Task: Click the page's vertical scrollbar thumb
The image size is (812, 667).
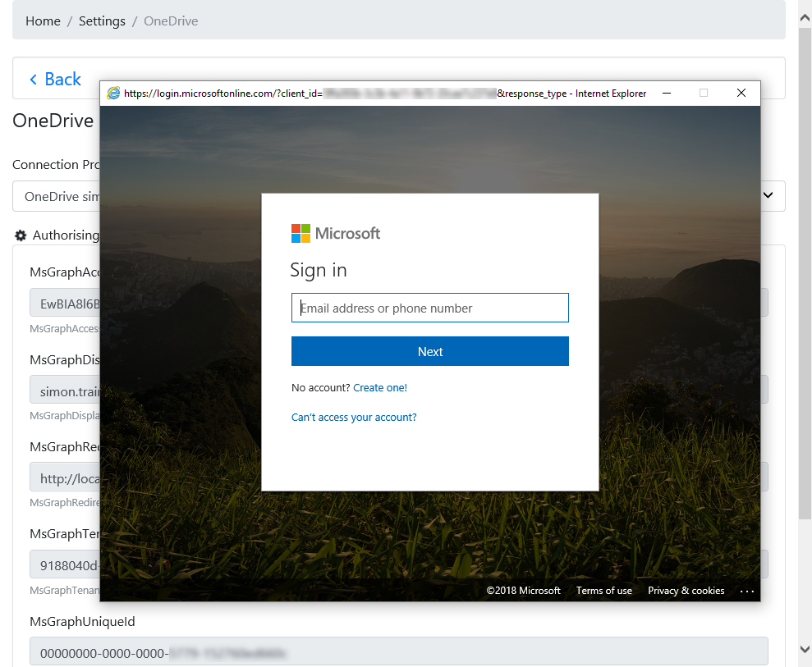Action: tap(805, 271)
